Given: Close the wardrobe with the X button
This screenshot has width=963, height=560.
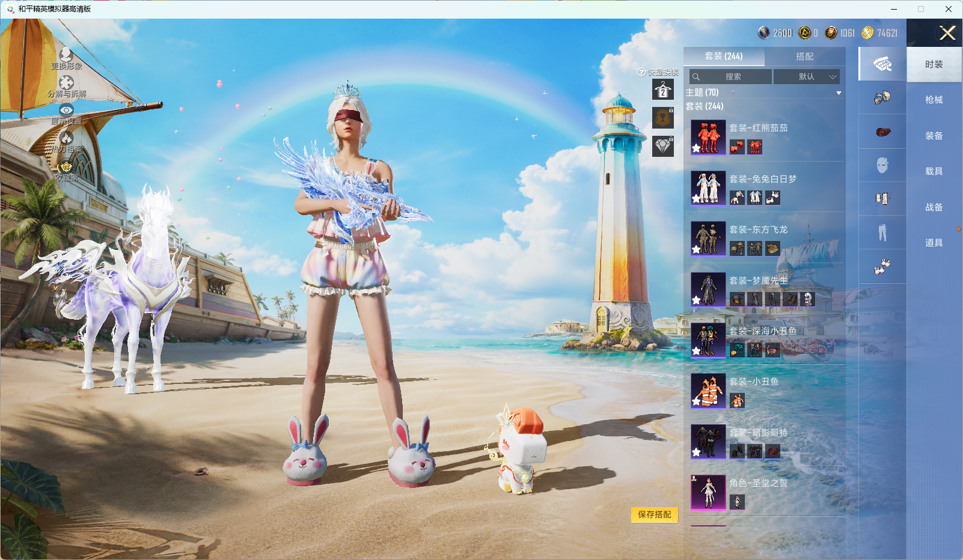Looking at the screenshot, I should 948,33.
